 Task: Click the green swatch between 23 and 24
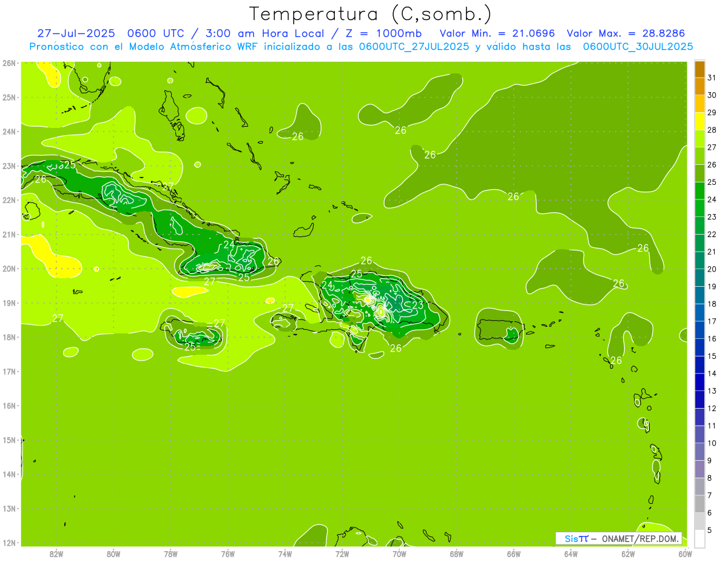click(699, 208)
